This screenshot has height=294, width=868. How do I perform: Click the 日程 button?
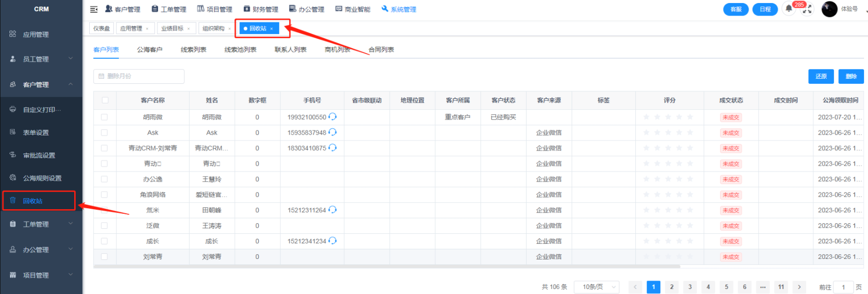[x=765, y=9]
